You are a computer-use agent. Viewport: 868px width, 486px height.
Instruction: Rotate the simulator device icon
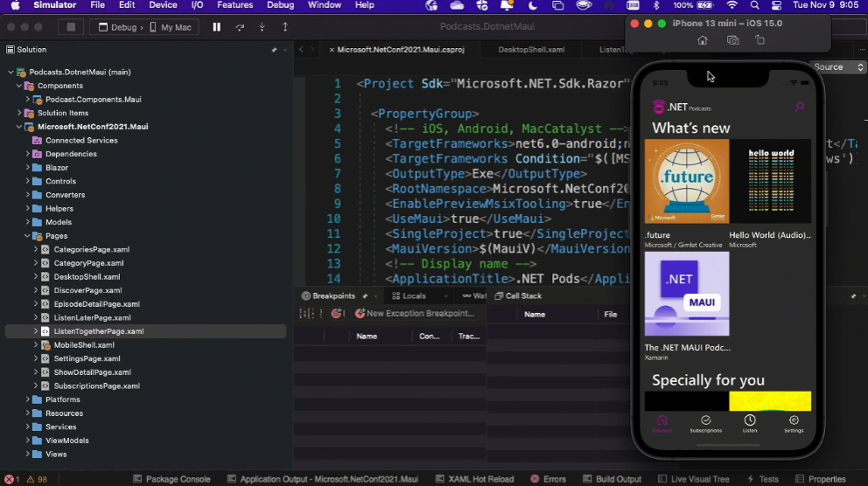coord(759,40)
